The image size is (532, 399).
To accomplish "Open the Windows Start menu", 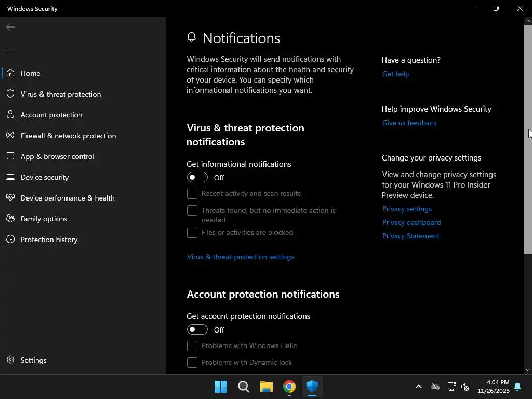I will pos(220,387).
